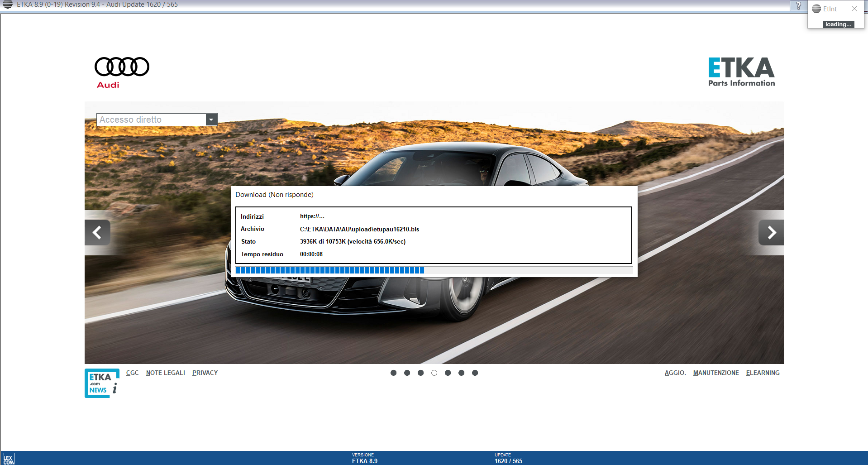This screenshot has height=465, width=868.
Task: Go to next slide with right arrow
Action: pos(771,233)
